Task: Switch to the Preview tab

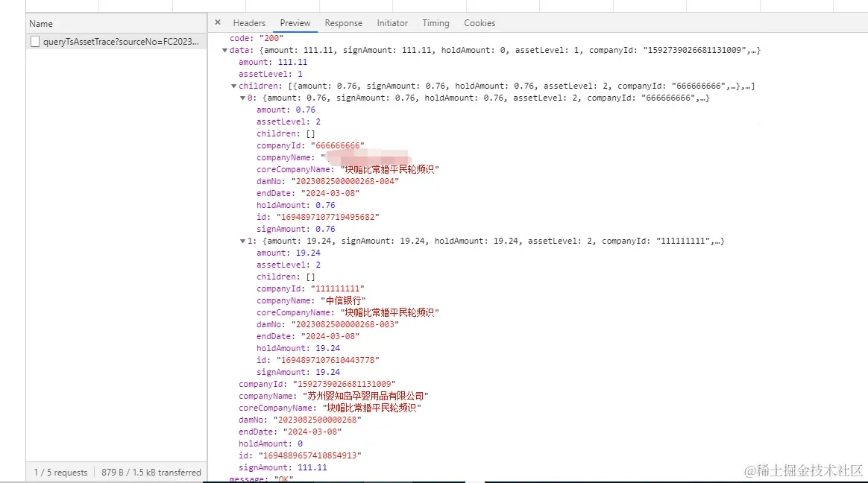Action: pos(295,23)
